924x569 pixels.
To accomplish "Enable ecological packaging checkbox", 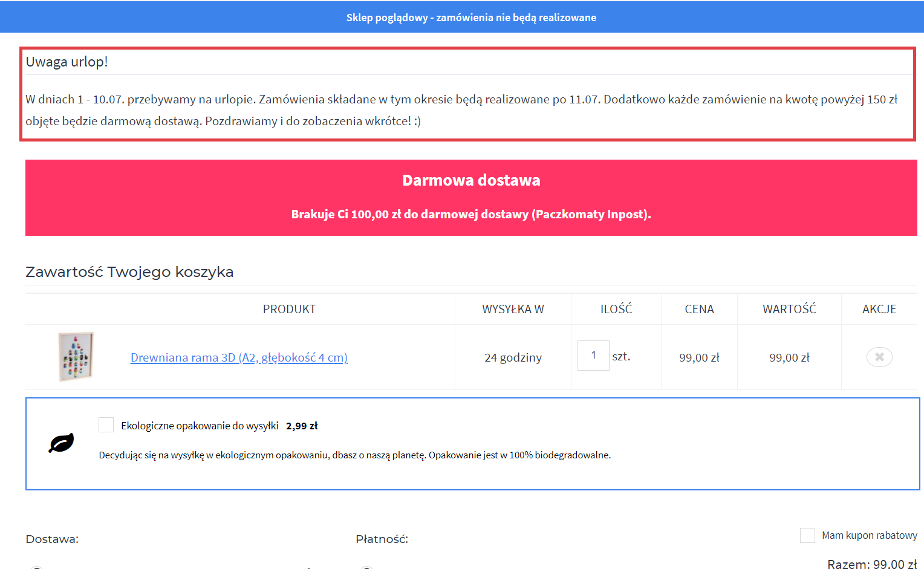I will (106, 425).
